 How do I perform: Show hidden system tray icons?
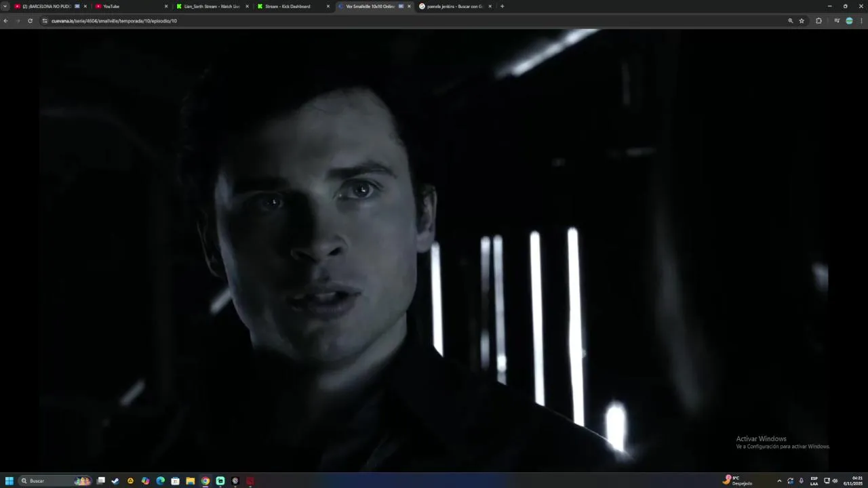(779, 481)
